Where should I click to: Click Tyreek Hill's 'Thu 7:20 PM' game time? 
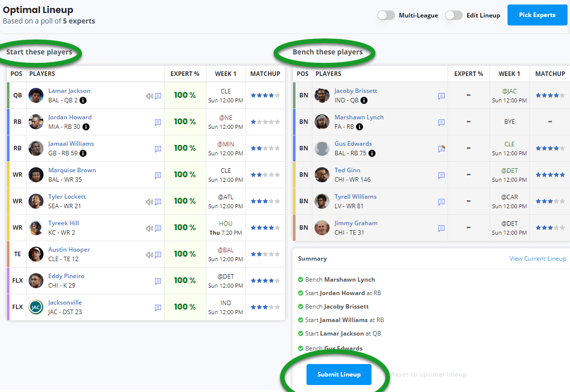click(x=225, y=233)
